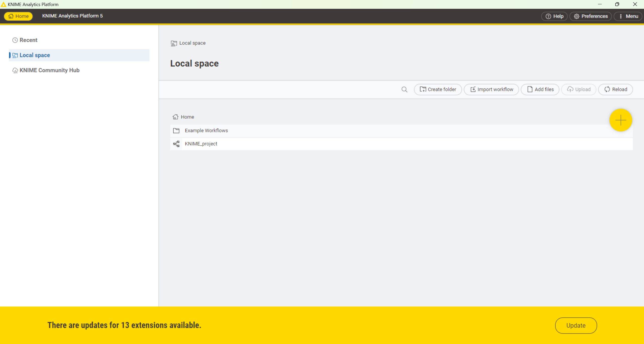Image resolution: width=644 pixels, height=344 pixels.
Task: Click the updates available message text
Action: [x=125, y=325]
